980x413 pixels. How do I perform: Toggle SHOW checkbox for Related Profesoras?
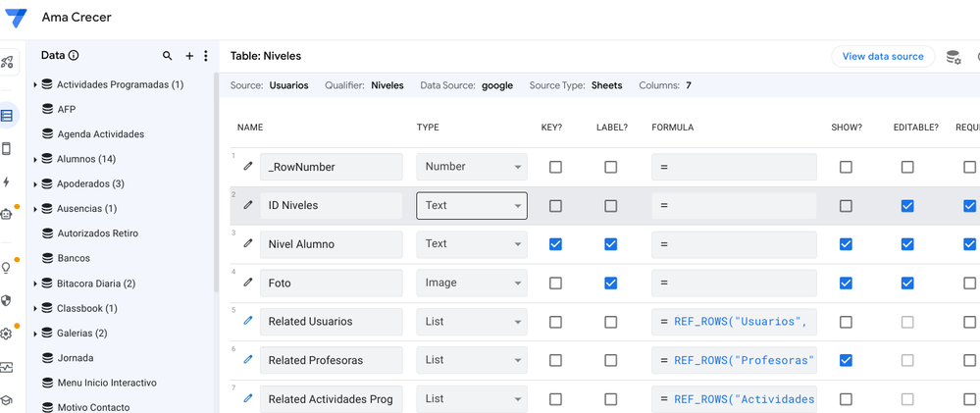coord(846,360)
